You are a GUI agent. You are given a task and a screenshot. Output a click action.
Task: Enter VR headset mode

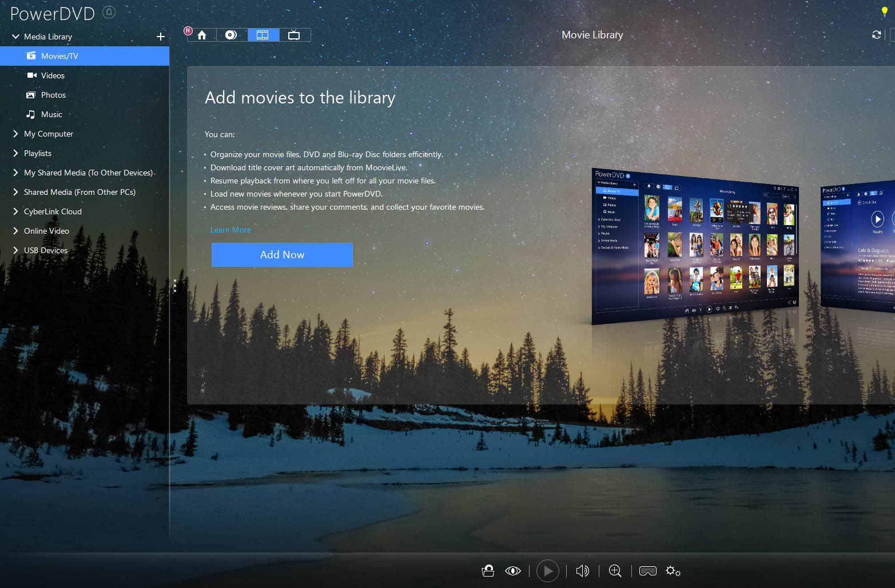pos(648,571)
